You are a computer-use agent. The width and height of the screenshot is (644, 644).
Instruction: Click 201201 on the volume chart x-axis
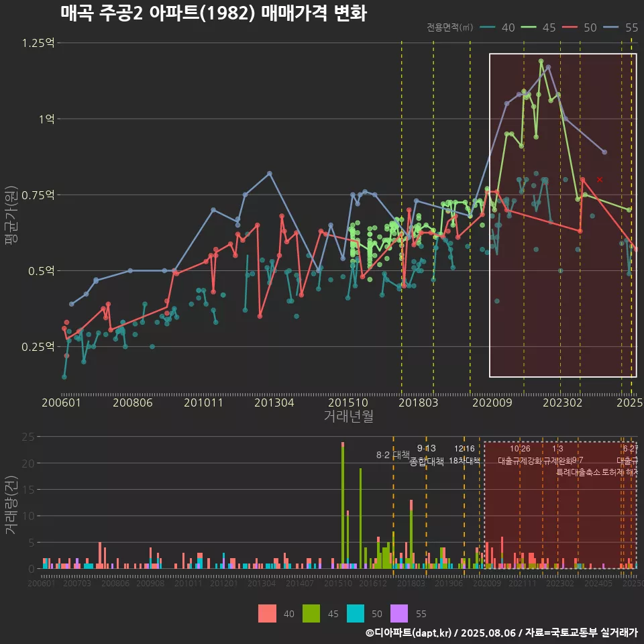pos(224,583)
